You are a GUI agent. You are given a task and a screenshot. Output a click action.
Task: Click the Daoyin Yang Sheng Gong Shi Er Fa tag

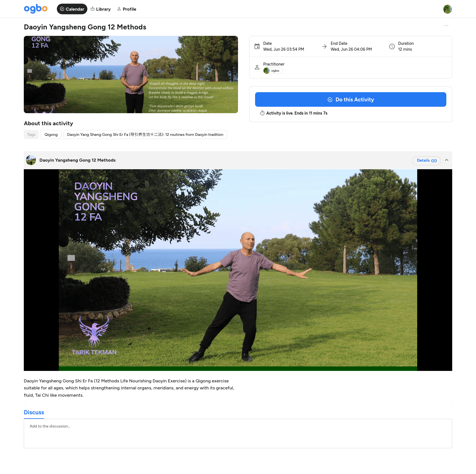coord(145,134)
